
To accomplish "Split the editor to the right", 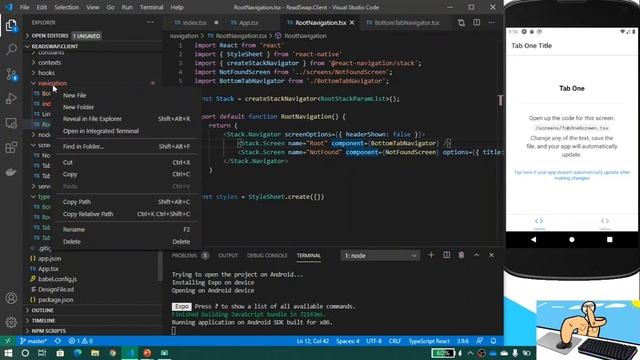I will pyautogui.click(x=476, y=23).
